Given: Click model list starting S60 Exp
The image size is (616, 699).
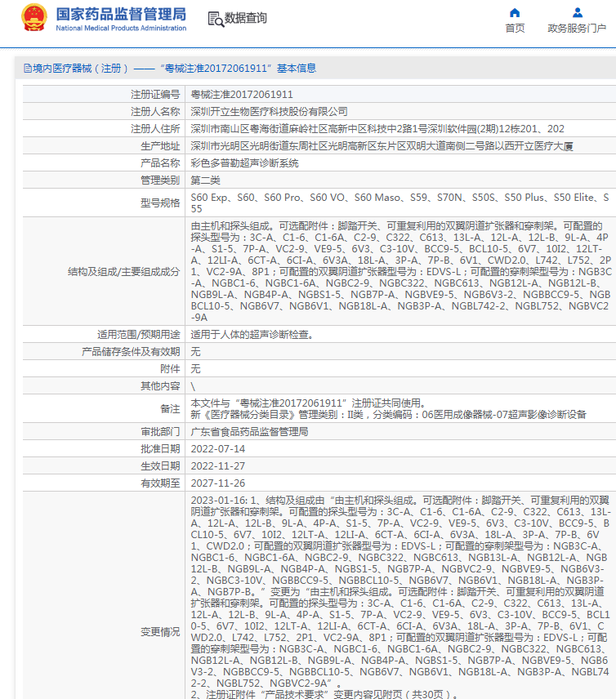Looking at the screenshot, I should (x=400, y=203).
